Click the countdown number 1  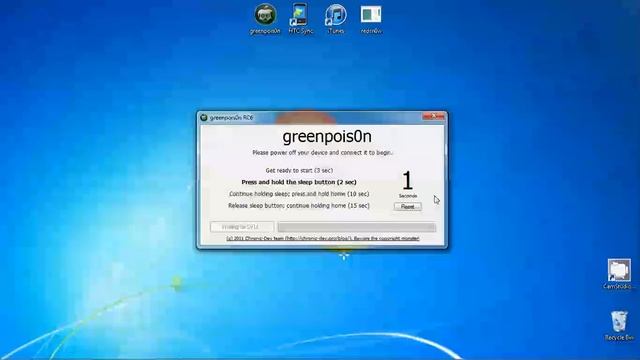[x=407, y=180]
